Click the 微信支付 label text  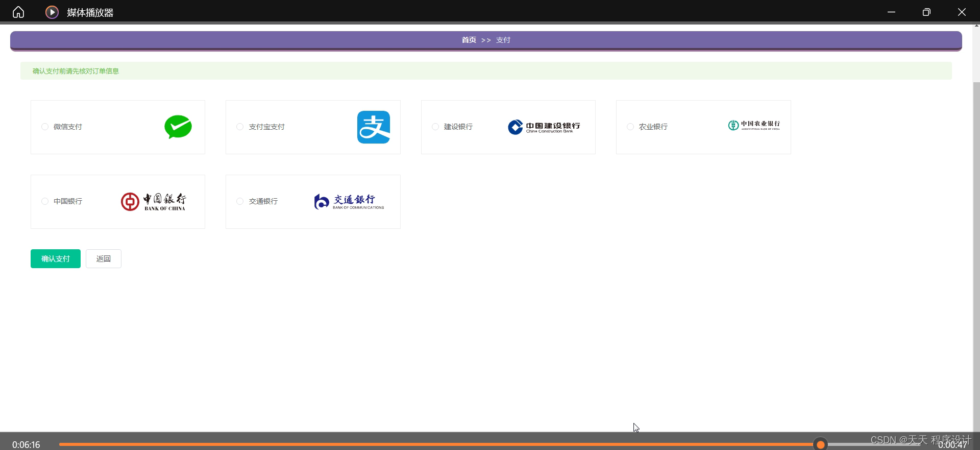coord(68,127)
